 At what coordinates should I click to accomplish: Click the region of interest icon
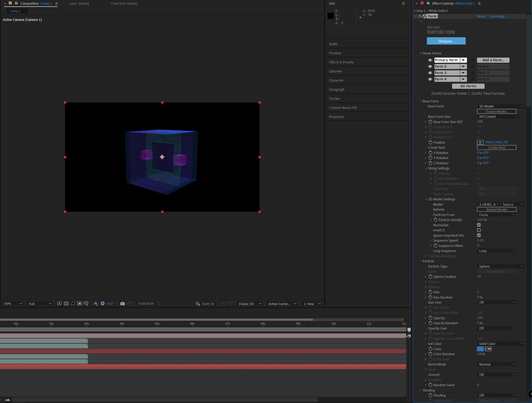79,303
